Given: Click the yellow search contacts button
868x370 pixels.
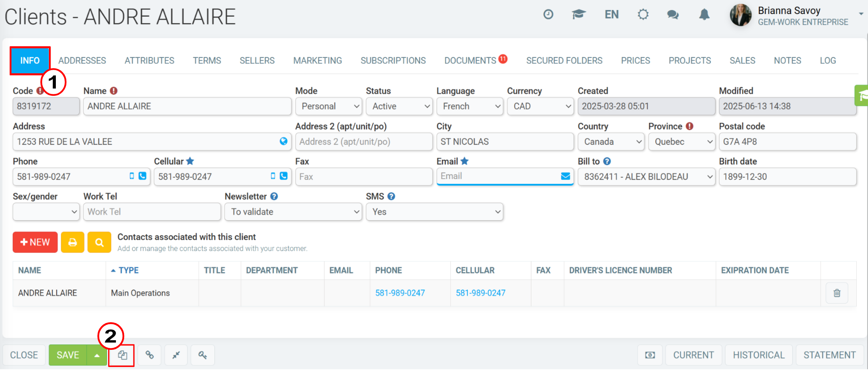Looking at the screenshot, I should point(99,242).
